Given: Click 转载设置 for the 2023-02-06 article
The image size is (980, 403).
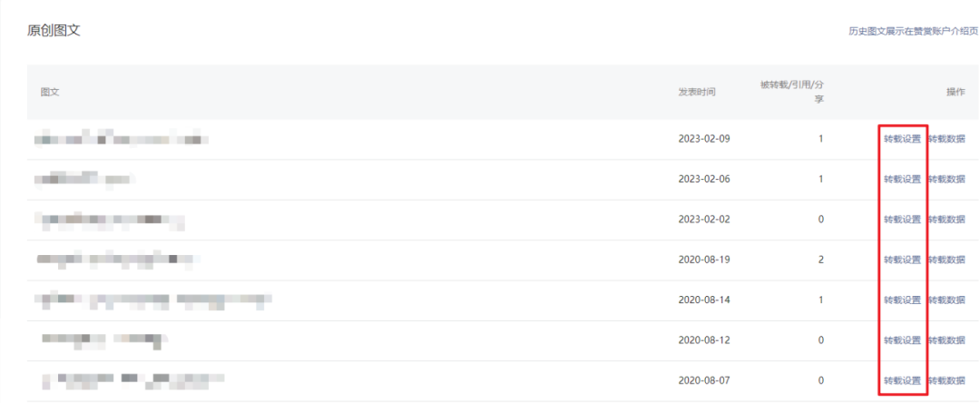Looking at the screenshot, I should point(902,179).
